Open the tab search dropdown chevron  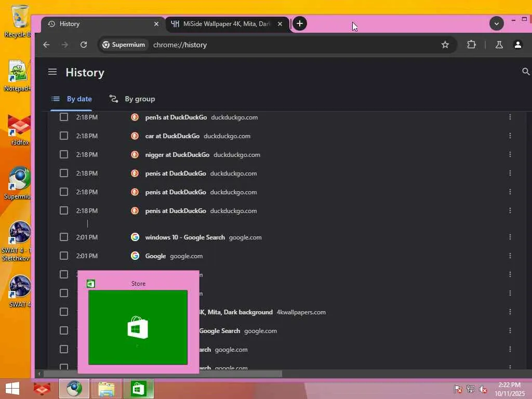point(496,24)
